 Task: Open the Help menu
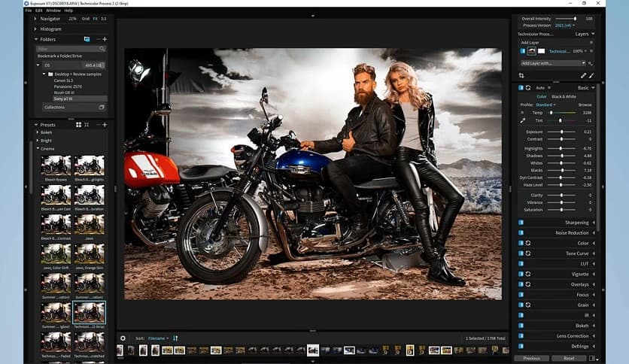[x=68, y=11]
